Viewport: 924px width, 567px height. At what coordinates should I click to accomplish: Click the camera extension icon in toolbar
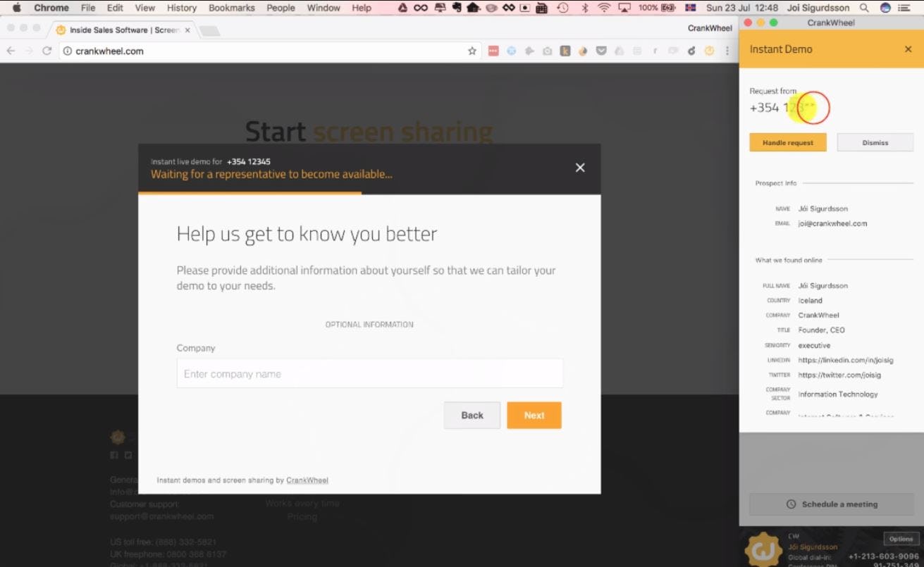547,51
